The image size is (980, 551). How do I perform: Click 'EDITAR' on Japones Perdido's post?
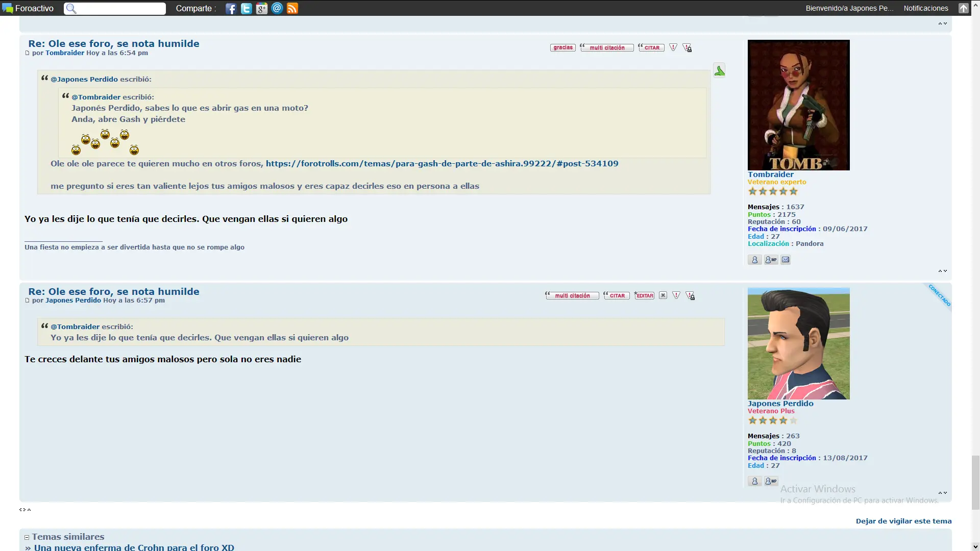[644, 295]
